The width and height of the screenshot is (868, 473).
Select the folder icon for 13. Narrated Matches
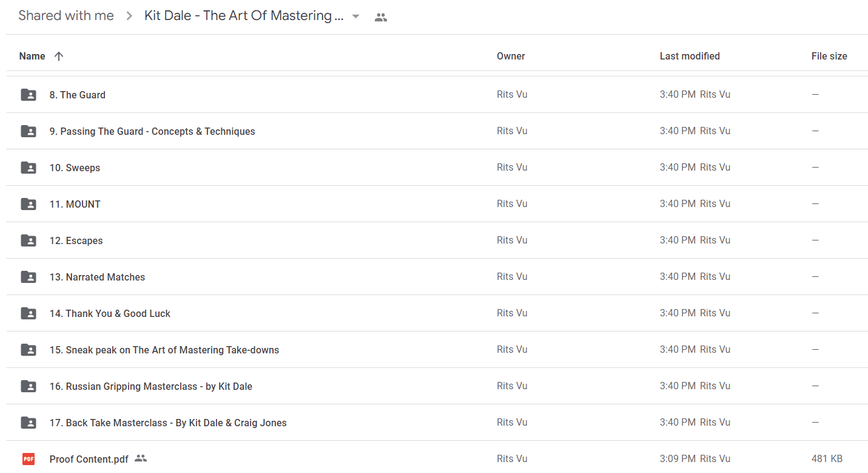(x=29, y=277)
